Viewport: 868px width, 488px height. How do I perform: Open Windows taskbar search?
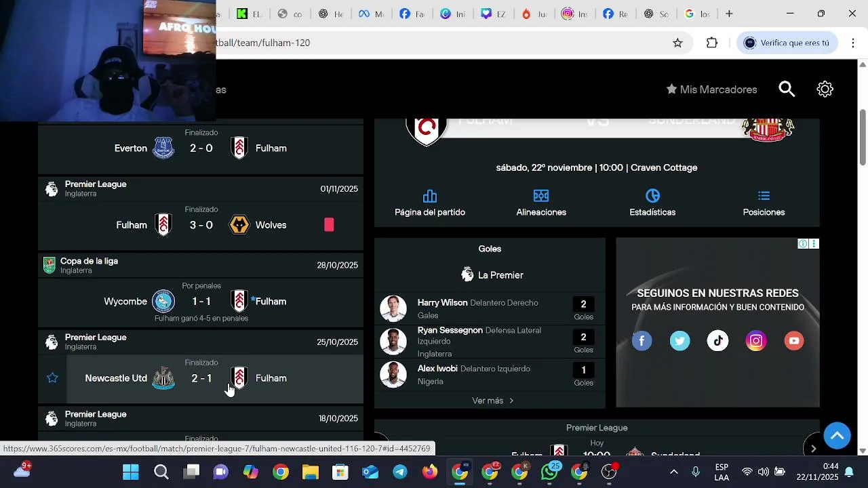click(x=161, y=472)
